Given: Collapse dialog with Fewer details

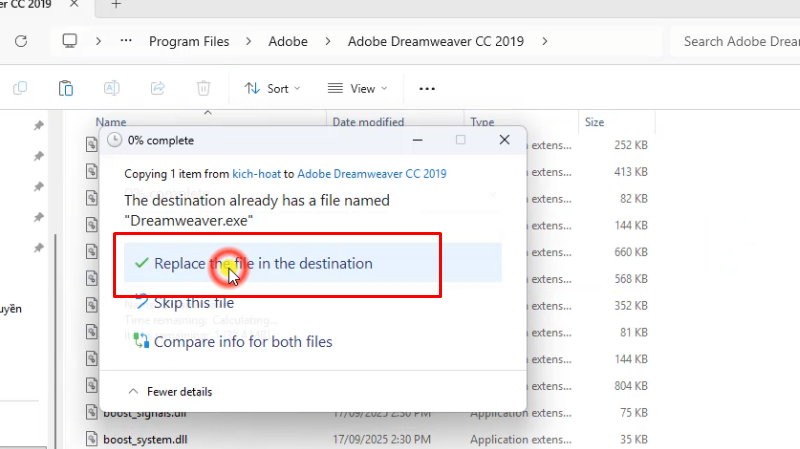Looking at the screenshot, I should click(170, 391).
